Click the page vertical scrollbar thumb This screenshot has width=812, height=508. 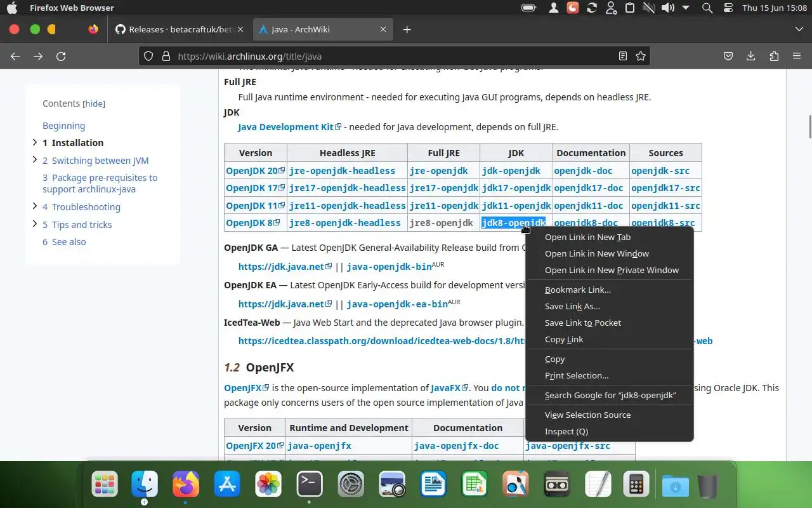[x=809, y=126]
